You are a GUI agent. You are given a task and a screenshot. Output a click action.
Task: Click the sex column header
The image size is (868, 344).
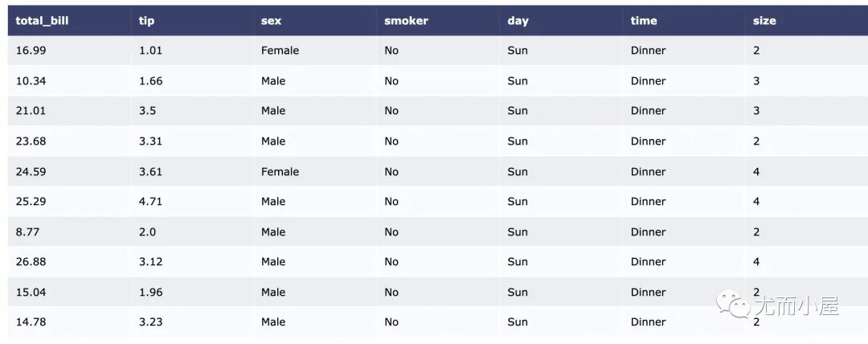tap(272, 21)
